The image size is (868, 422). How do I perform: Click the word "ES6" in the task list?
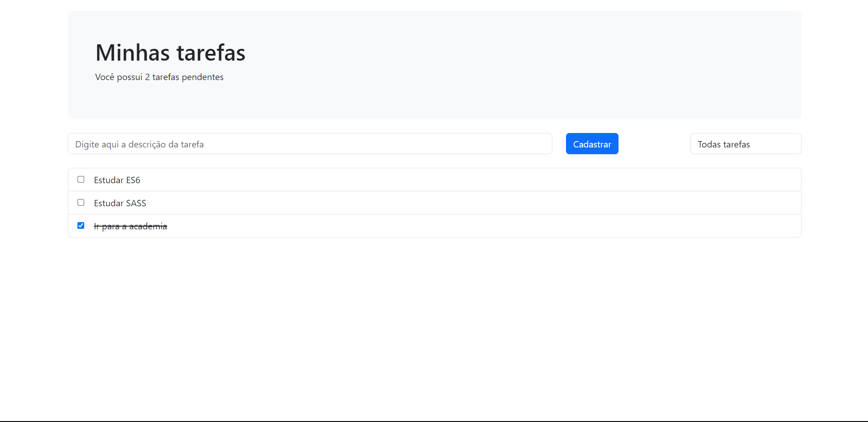tap(133, 180)
